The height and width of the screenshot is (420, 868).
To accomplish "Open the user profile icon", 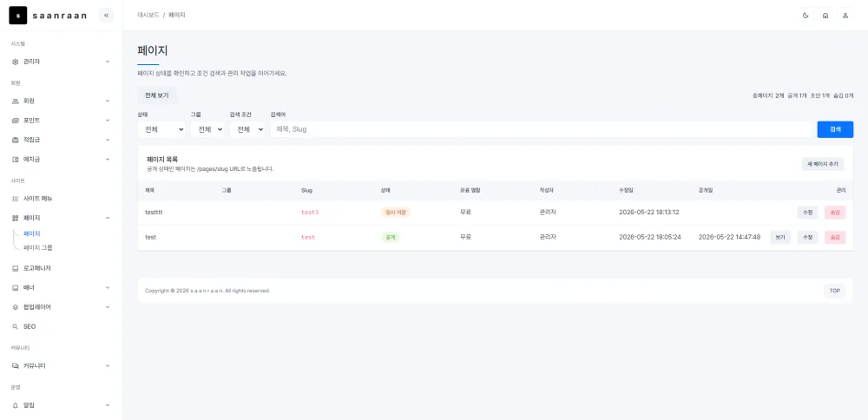I will 845,16.
